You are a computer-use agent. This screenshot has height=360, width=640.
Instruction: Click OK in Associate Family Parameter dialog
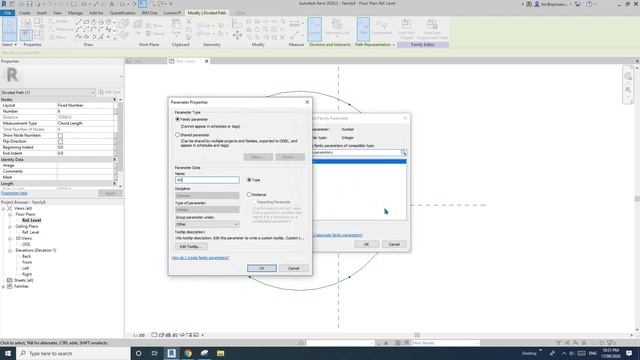(x=366, y=244)
